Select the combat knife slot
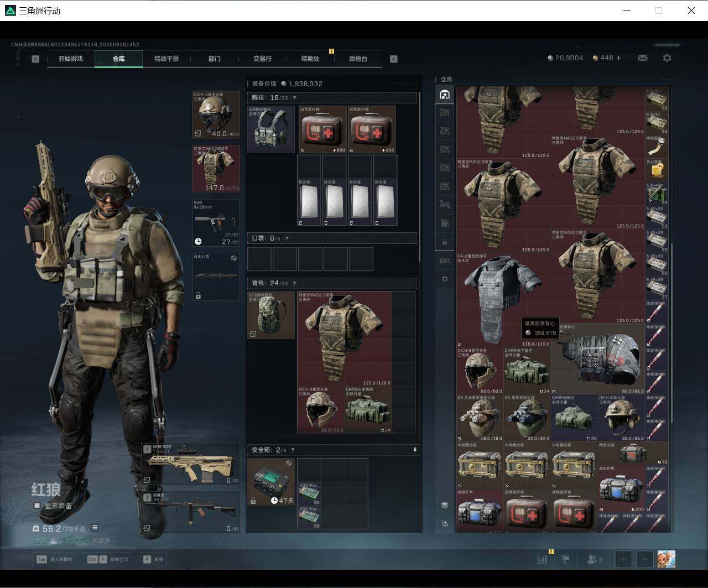The height and width of the screenshot is (588, 708). click(216, 277)
